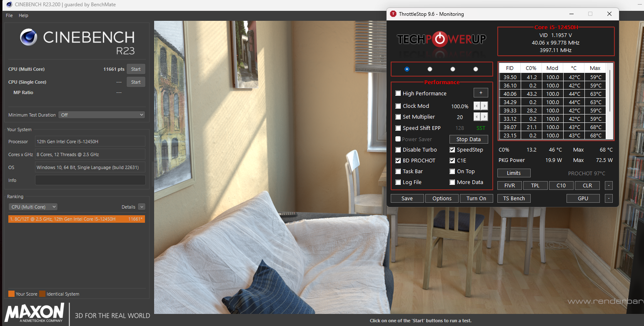Click the Processor field showing i5-12450H
Viewport: 644px width, 326px height.
(x=90, y=142)
